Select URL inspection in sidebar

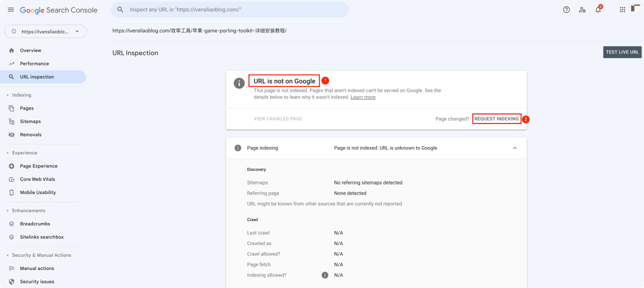pos(43,77)
